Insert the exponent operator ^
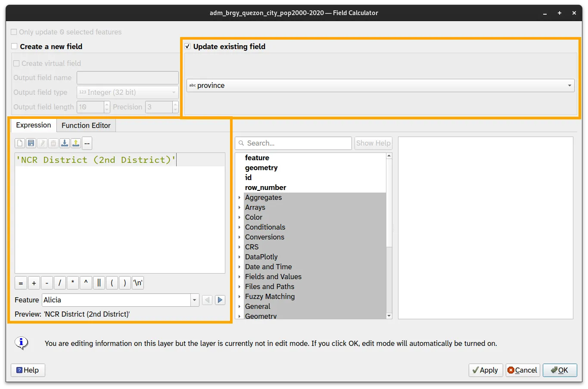This screenshot has height=389, width=588. coord(86,283)
